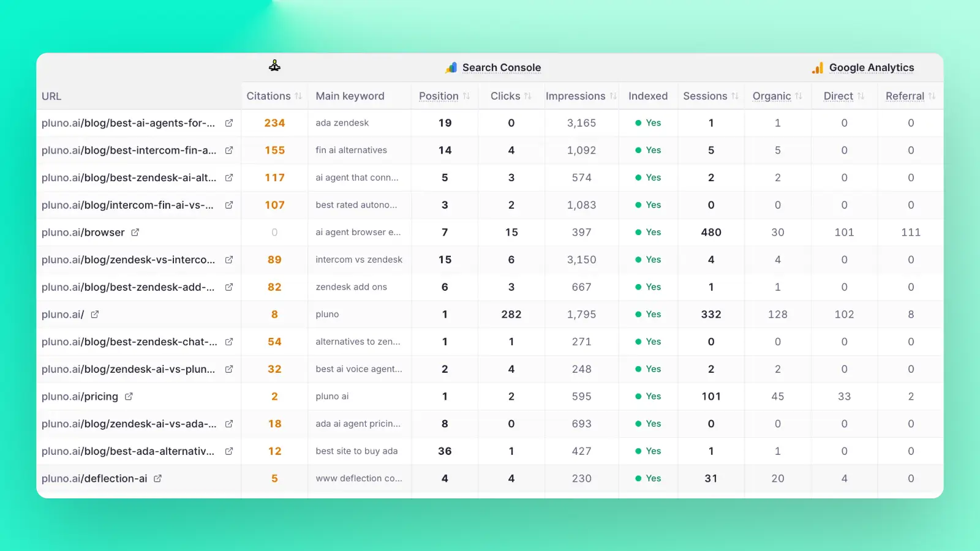Click referral value 111
The width and height of the screenshot is (980, 551).
(911, 232)
